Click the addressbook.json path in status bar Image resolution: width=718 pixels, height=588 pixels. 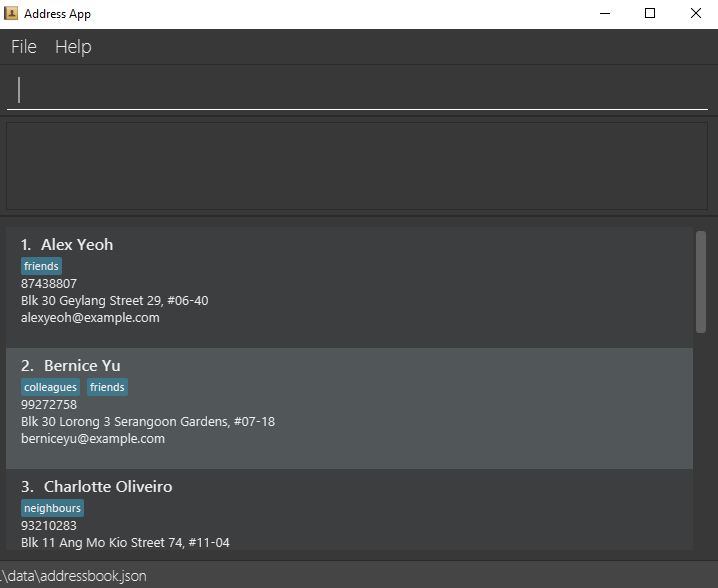click(74, 576)
